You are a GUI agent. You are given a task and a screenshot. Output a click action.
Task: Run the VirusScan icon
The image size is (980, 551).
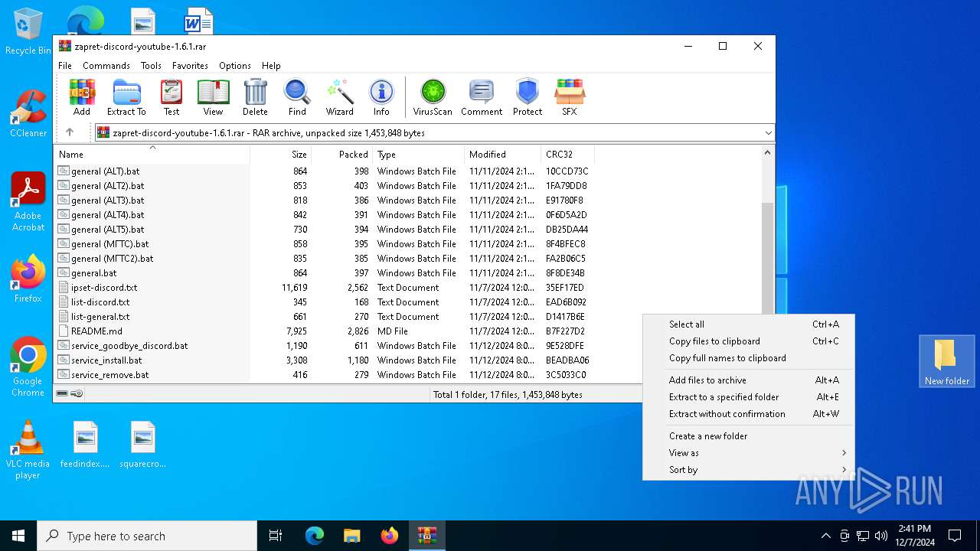[x=433, y=97]
